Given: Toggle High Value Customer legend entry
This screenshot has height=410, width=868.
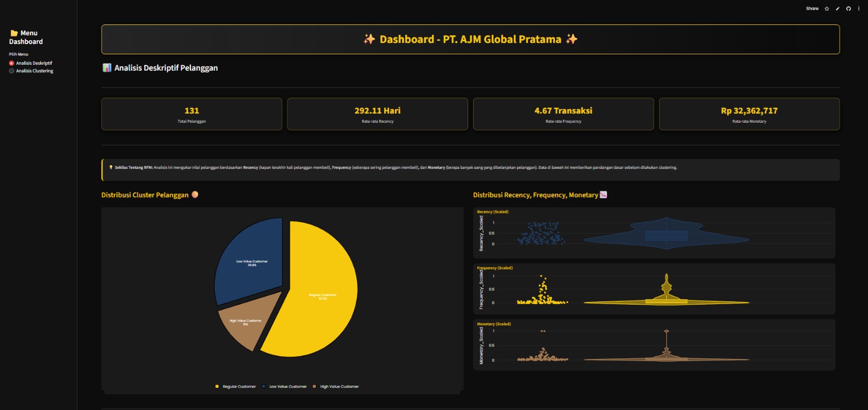Looking at the screenshot, I should point(336,387).
